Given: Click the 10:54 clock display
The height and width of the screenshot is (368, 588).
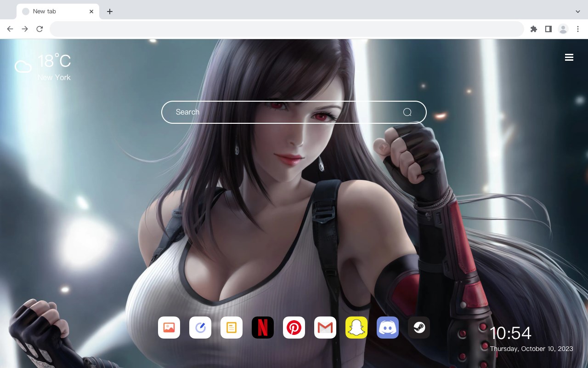Looking at the screenshot, I should 510,333.
